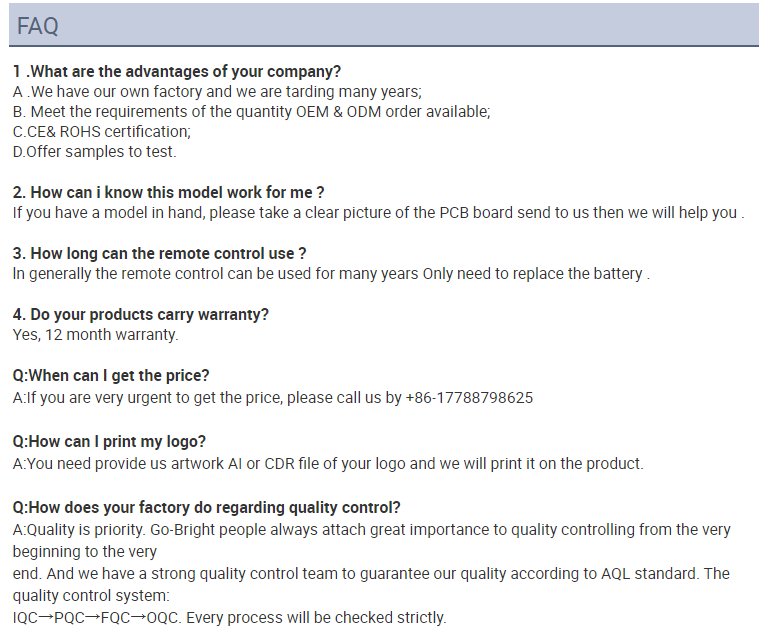Select question 3 about remote control lifespan
Viewport: 766px width, 638px height.
[159, 254]
